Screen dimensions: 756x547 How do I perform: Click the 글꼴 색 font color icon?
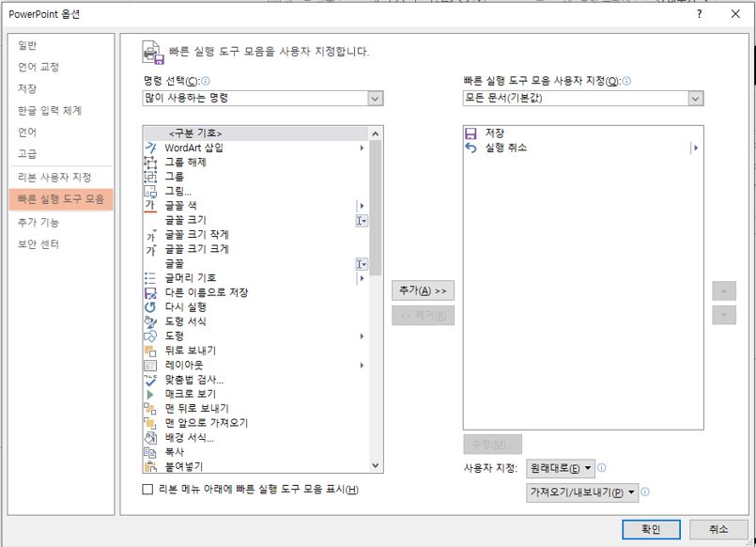tap(150, 206)
